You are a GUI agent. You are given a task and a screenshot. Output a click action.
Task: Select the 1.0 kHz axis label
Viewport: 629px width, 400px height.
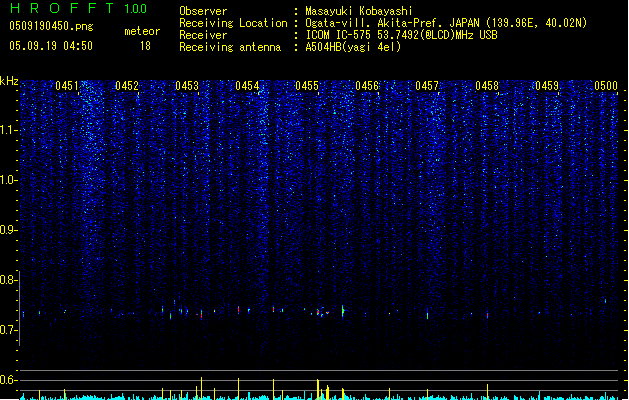[8, 180]
